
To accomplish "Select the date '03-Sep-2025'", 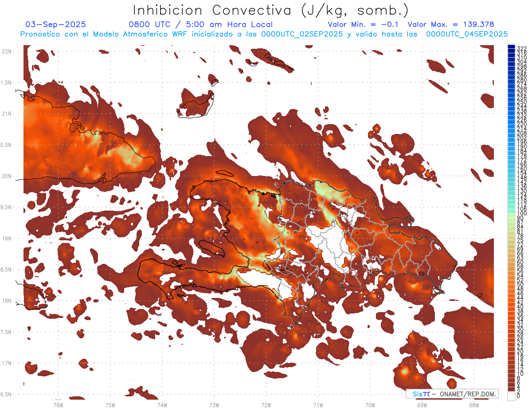I will tap(56, 24).
